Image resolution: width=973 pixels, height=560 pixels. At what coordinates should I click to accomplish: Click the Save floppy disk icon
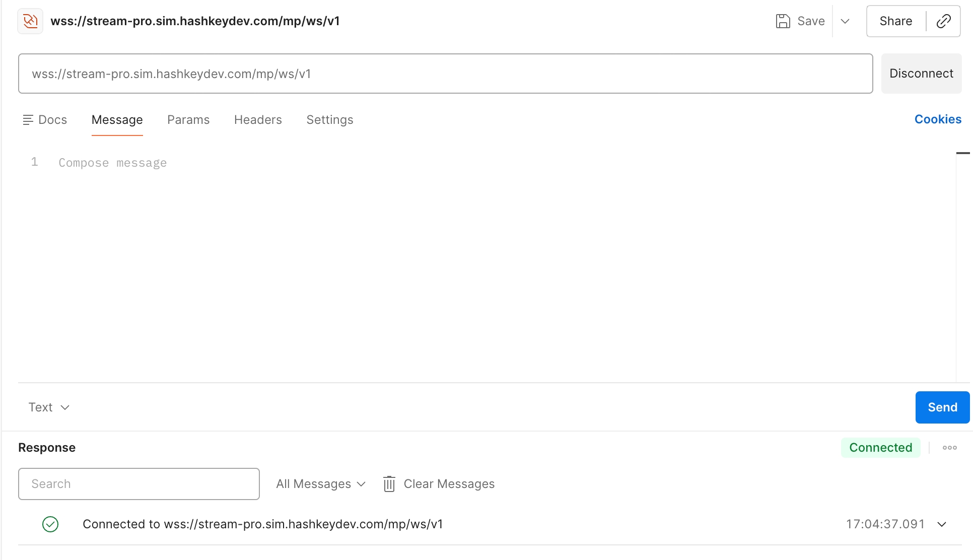coord(783,21)
